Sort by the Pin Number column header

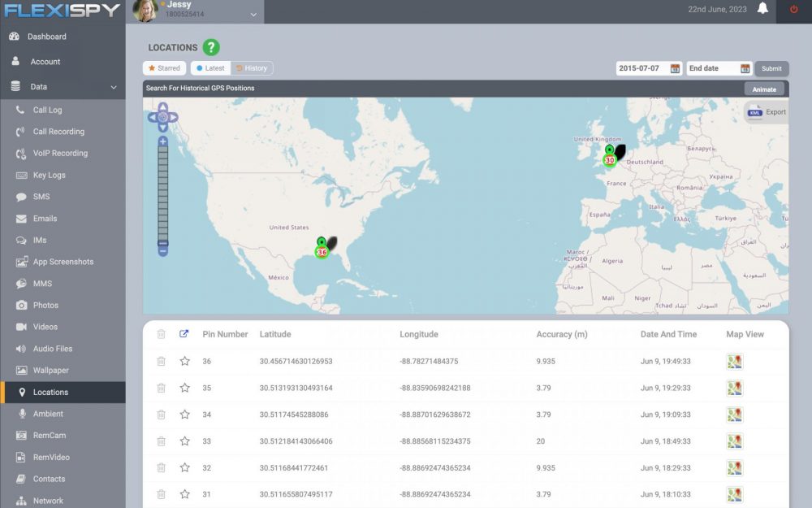pyautogui.click(x=225, y=334)
